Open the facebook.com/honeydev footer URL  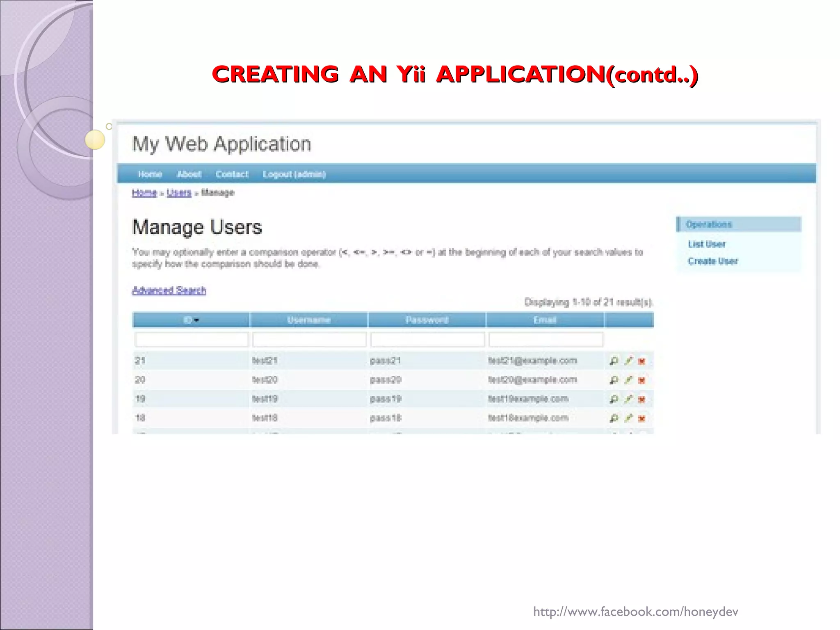(635, 612)
